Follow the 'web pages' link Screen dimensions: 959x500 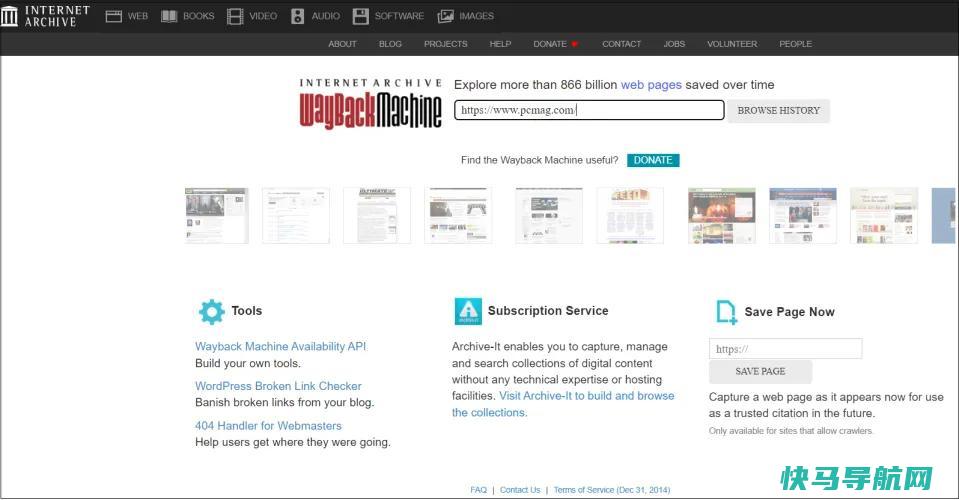pyautogui.click(x=651, y=85)
